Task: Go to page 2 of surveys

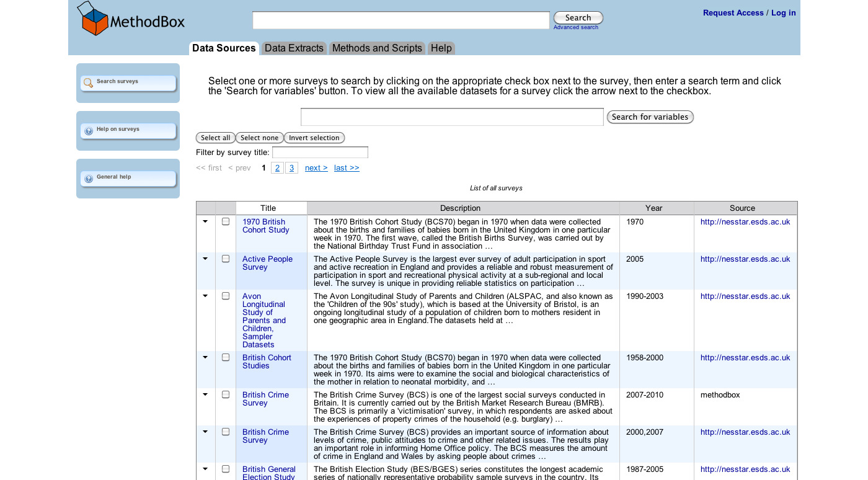Action: point(277,168)
